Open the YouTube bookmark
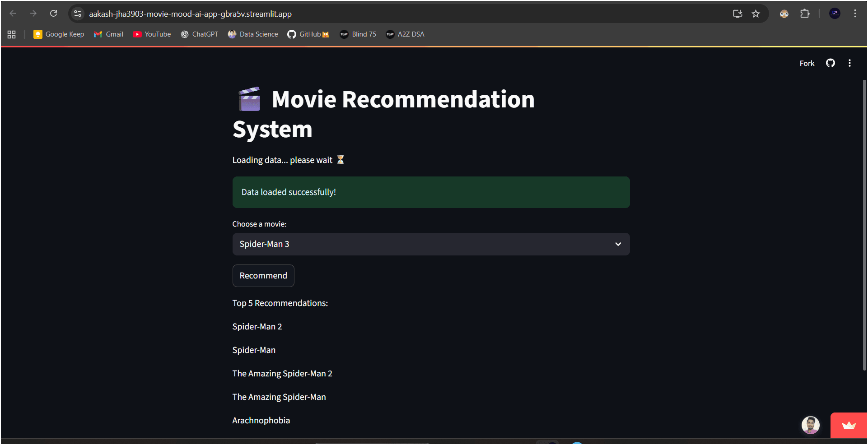The width and height of the screenshot is (868, 445). tap(152, 34)
